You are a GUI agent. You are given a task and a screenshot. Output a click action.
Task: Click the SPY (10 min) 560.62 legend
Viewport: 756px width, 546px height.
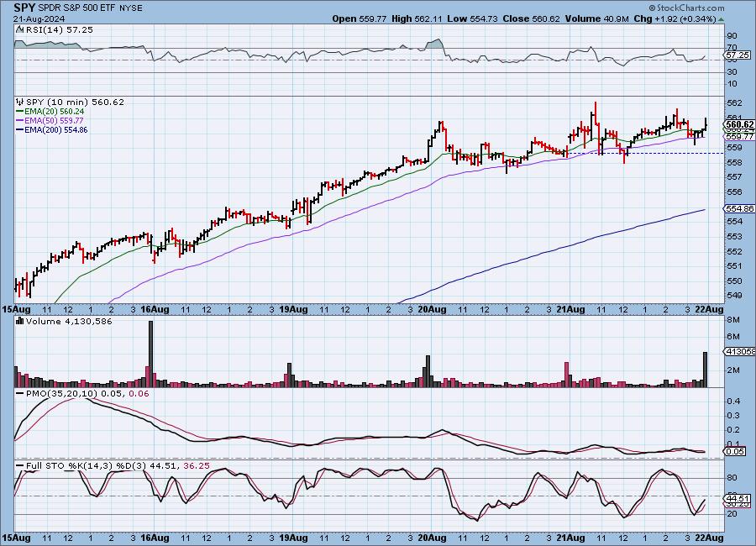tap(75, 102)
